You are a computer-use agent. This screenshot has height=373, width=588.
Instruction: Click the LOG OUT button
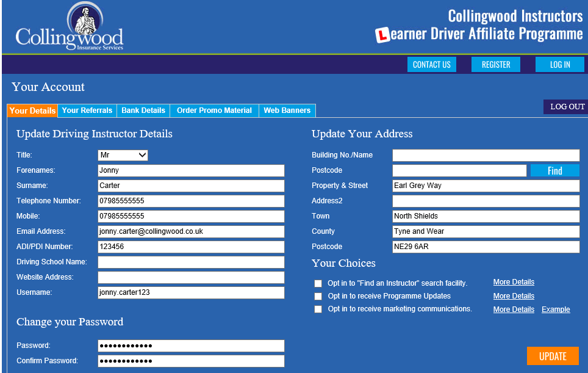pyautogui.click(x=567, y=107)
